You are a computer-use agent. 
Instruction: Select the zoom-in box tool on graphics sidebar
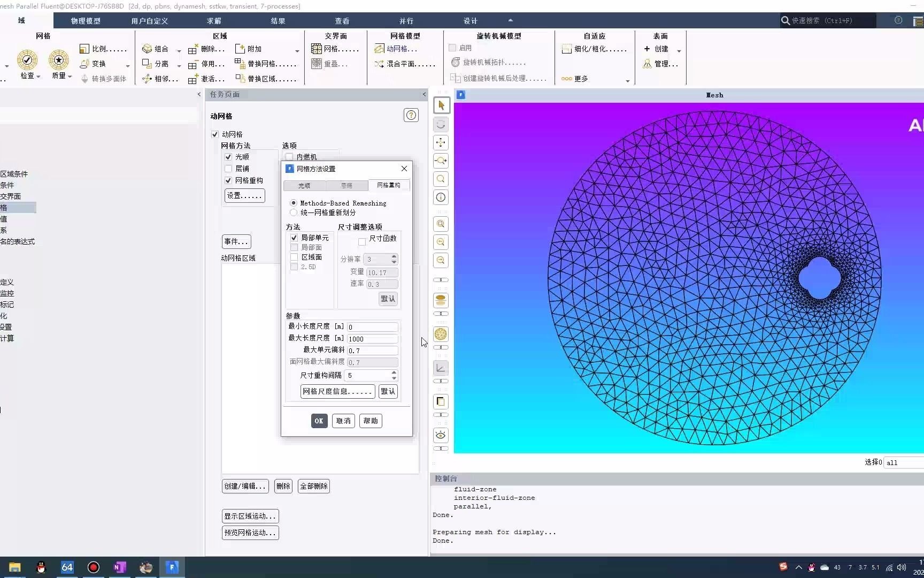(x=440, y=224)
